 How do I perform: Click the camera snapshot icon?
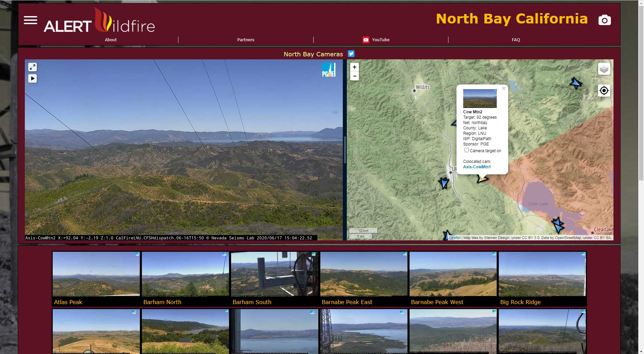coord(604,20)
